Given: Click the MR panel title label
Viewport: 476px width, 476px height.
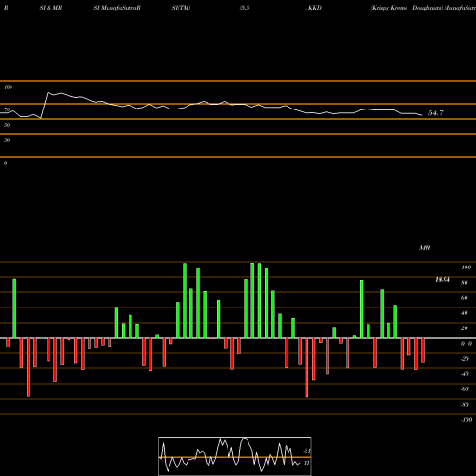Looking at the screenshot, I should pyautogui.click(x=425, y=248).
